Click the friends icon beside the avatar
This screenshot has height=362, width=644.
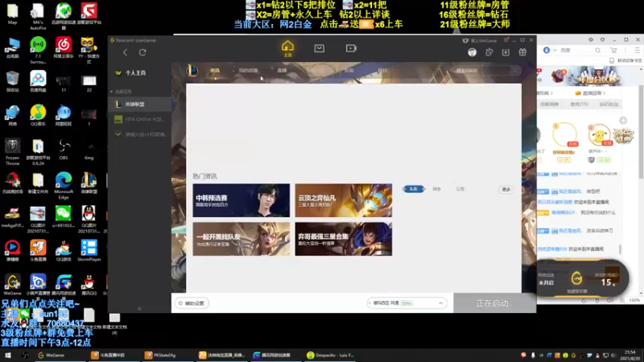(489, 52)
